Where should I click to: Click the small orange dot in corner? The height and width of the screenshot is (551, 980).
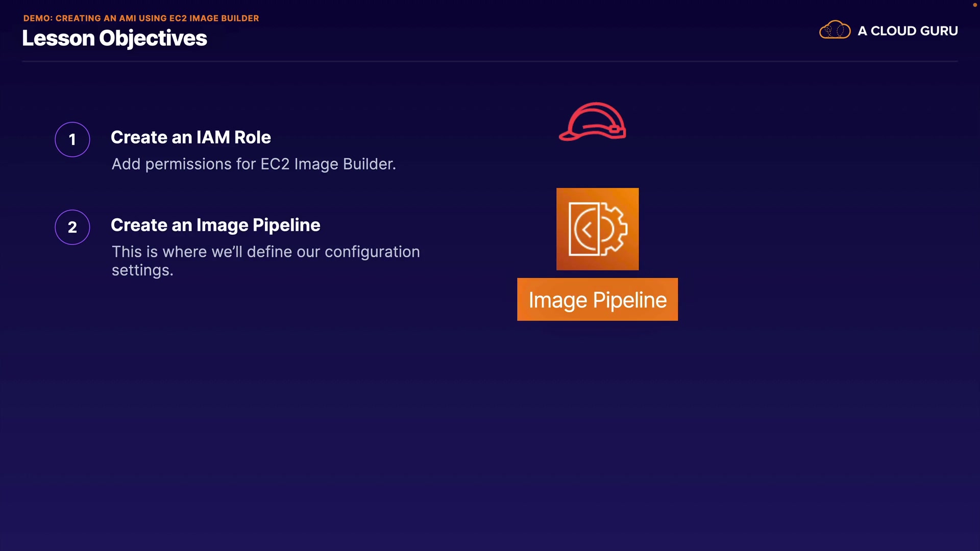[x=974, y=5]
